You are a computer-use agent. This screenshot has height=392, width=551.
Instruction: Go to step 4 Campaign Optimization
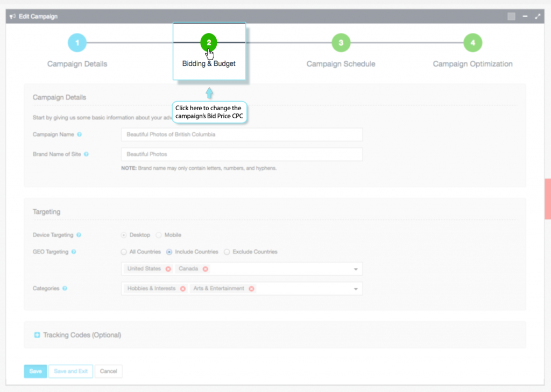472,43
